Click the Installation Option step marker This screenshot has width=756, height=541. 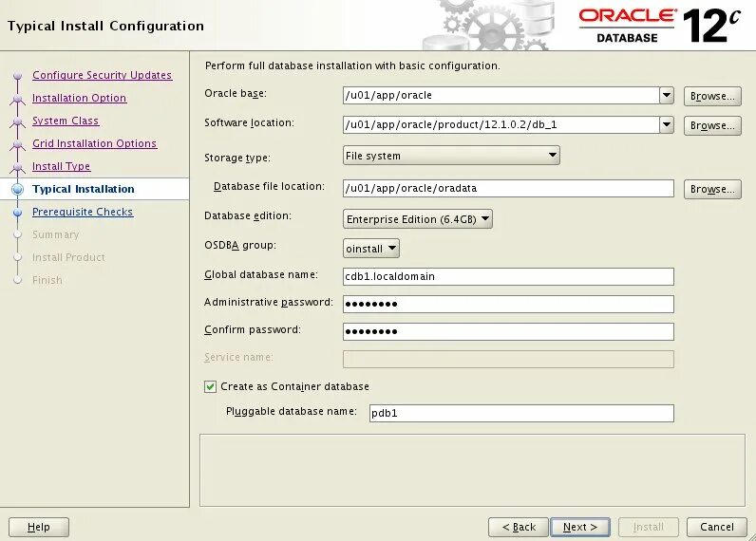coord(18,99)
